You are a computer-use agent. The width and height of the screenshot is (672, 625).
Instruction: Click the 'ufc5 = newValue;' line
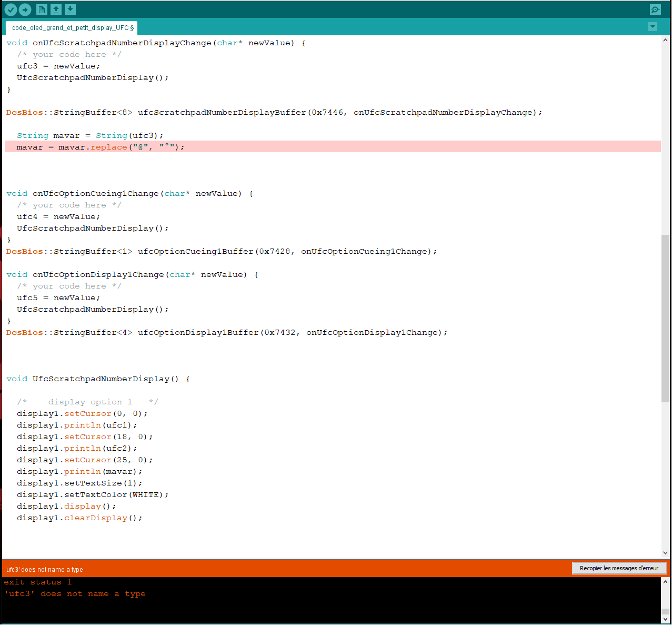tap(58, 298)
